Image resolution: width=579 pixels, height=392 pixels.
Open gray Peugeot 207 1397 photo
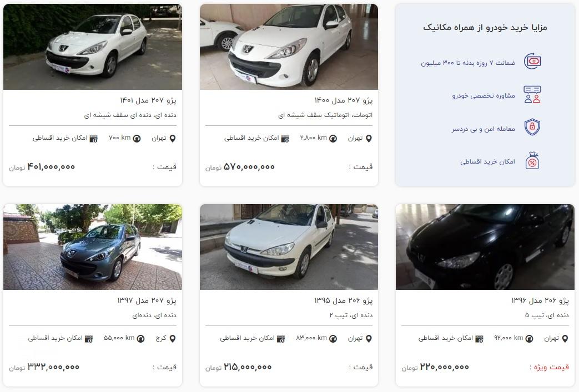[x=93, y=247]
